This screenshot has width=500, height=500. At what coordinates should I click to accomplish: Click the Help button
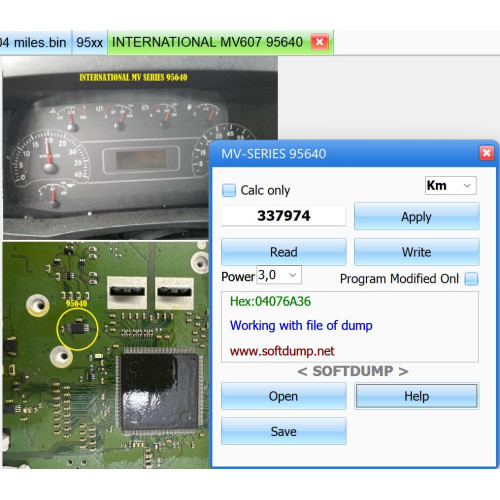point(417,396)
